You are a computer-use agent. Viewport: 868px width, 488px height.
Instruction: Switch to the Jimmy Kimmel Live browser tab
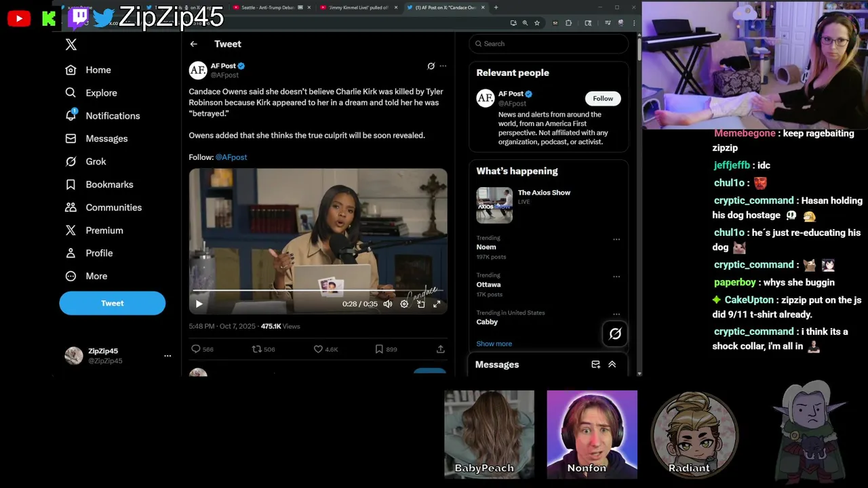click(x=358, y=7)
